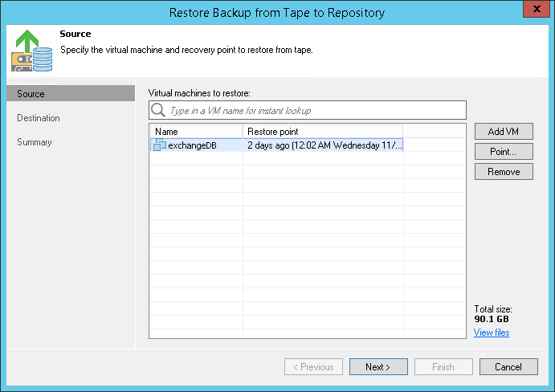The image size is (555, 392).
Task: Click the exchangeDB VM icon
Action: (159, 145)
